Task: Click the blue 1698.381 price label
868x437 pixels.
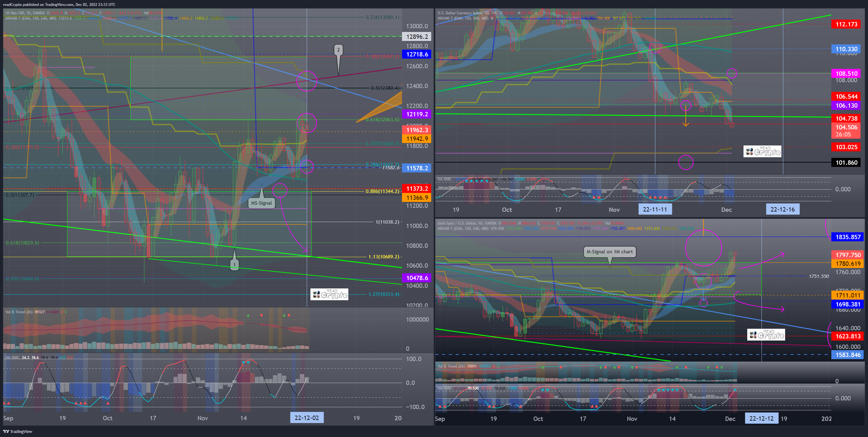Action: coord(848,304)
